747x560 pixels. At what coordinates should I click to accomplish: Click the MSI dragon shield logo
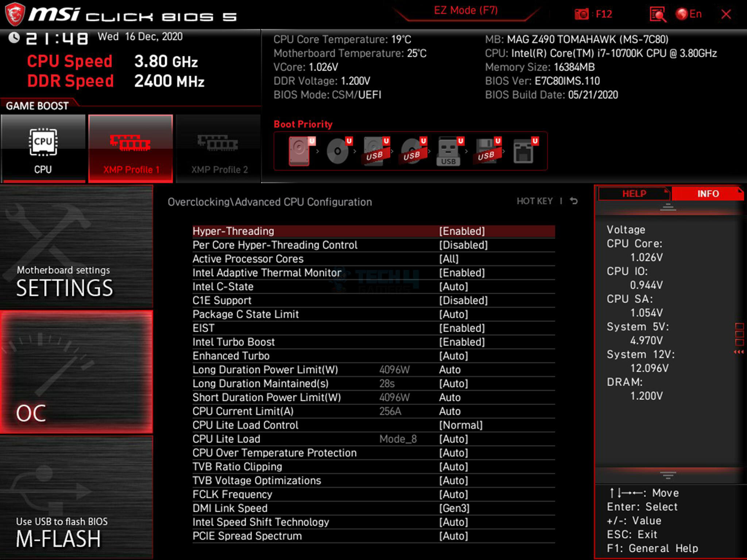pyautogui.click(x=15, y=14)
